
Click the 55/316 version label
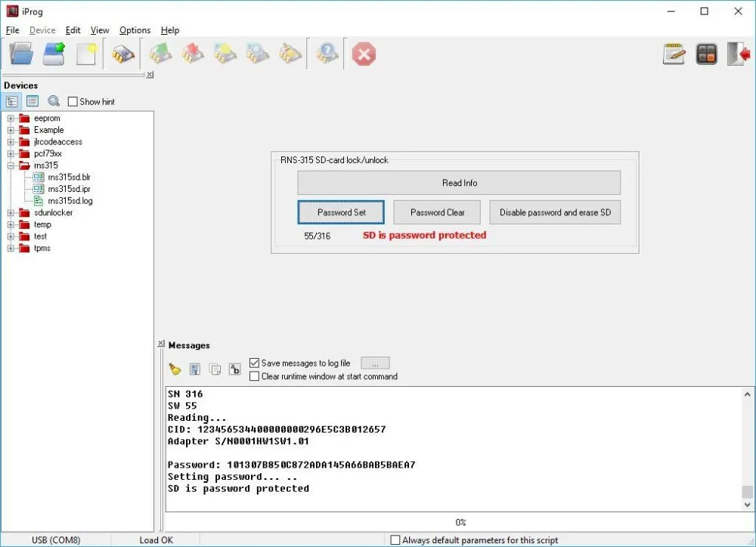click(x=318, y=236)
